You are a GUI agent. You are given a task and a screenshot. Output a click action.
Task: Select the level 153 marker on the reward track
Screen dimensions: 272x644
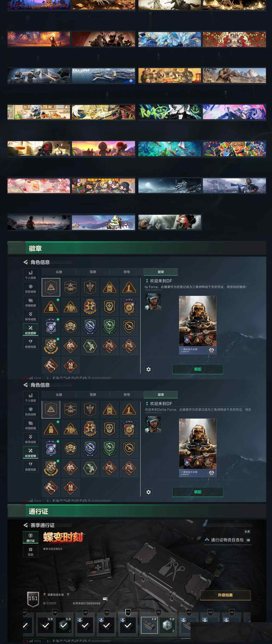(189, 612)
